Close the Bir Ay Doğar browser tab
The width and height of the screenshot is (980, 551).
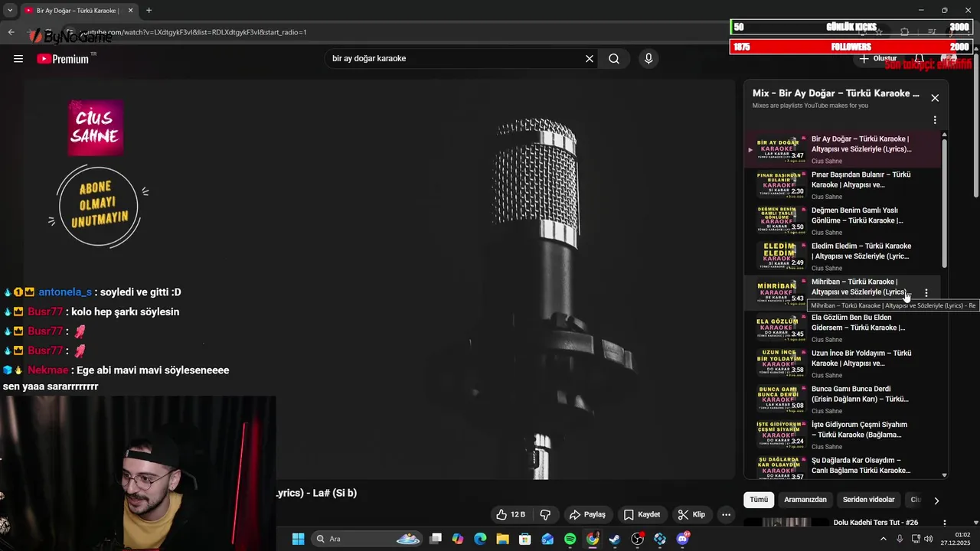[130, 11]
